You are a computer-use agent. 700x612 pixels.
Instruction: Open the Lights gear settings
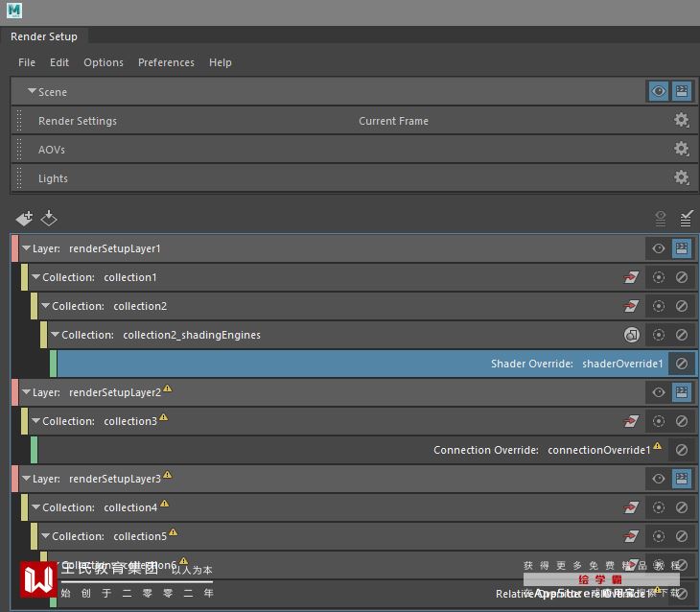tap(681, 177)
